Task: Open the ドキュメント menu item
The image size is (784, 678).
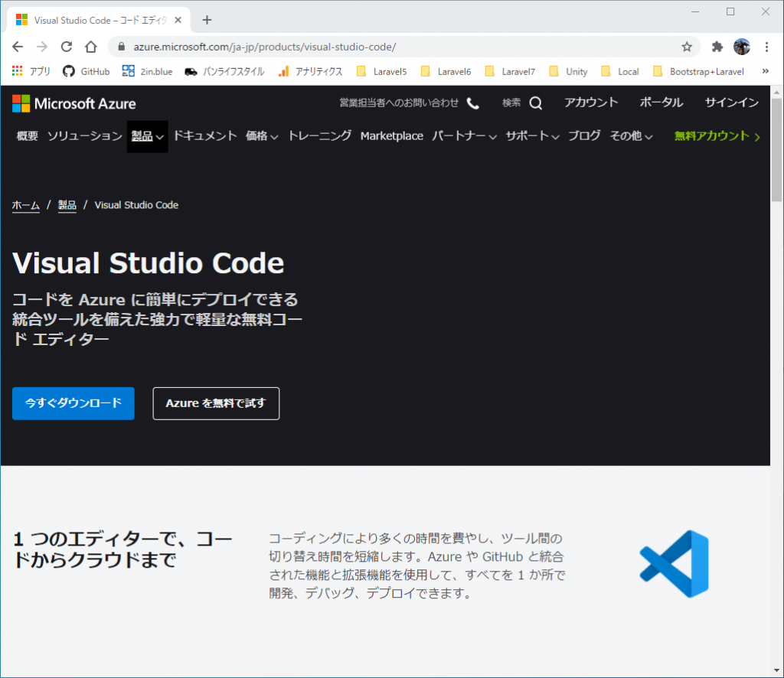Action: pos(204,136)
